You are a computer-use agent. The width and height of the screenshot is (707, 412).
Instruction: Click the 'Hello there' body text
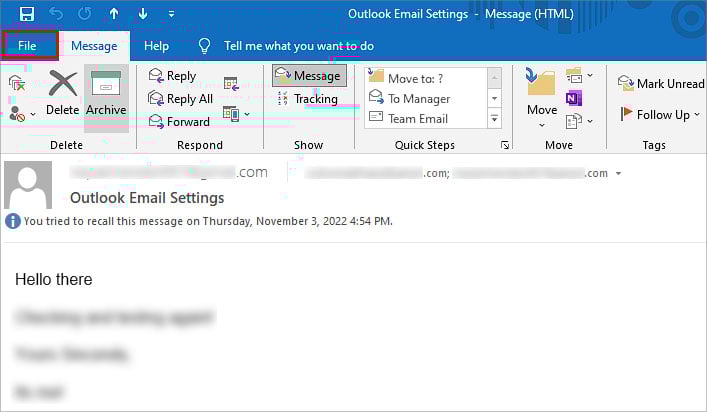pyautogui.click(x=54, y=279)
